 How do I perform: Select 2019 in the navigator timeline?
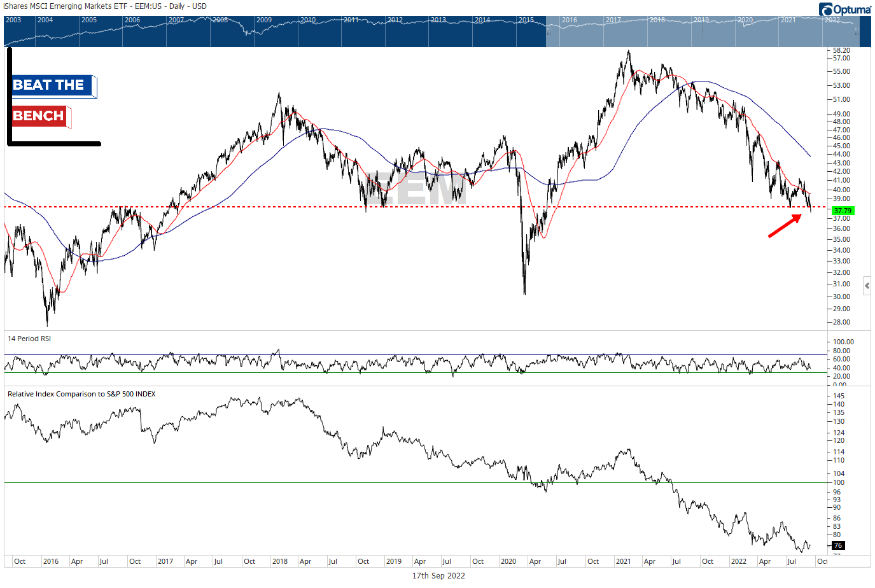click(701, 20)
